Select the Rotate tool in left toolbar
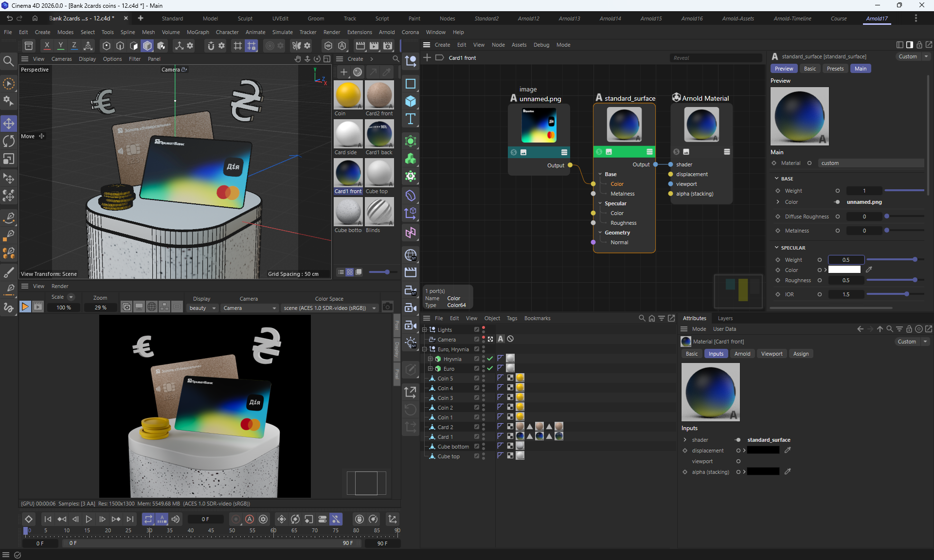 coord(9,141)
